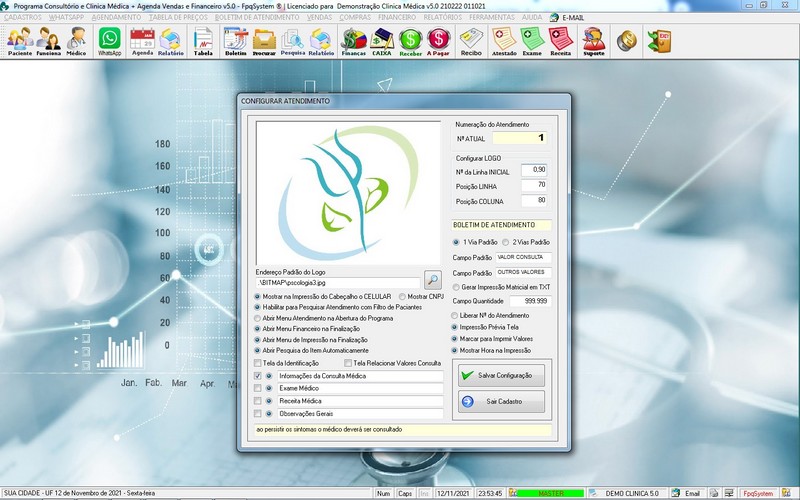Open the TABELA DE PREÇOS menu
Image resolution: width=800 pixels, height=500 pixels.
pos(178,17)
